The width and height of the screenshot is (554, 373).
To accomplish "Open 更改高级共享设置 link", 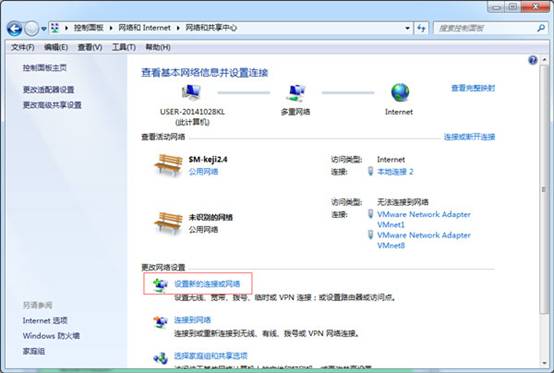I will (x=52, y=105).
